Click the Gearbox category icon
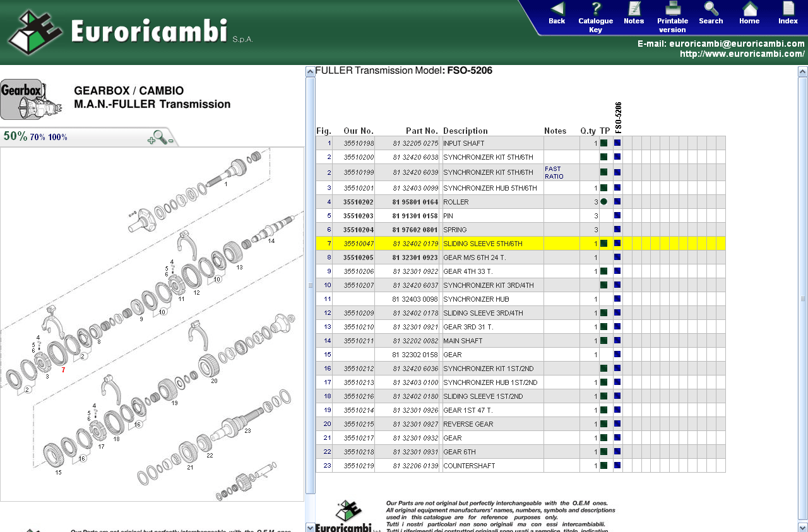 point(31,99)
